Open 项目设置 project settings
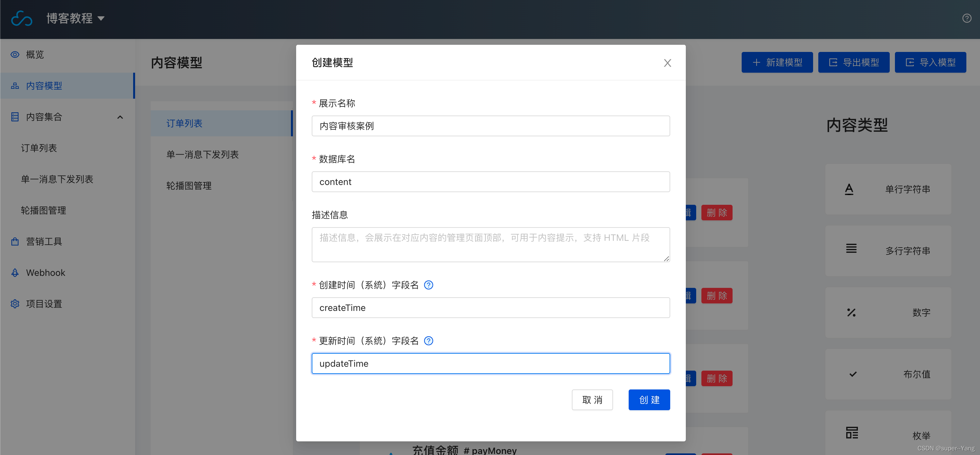This screenshot has width=980, height=455. pos(44,304)
